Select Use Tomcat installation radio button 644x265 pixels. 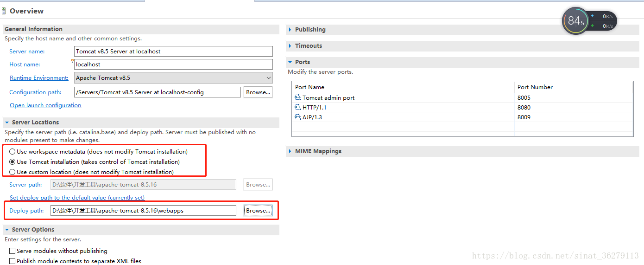13,162
